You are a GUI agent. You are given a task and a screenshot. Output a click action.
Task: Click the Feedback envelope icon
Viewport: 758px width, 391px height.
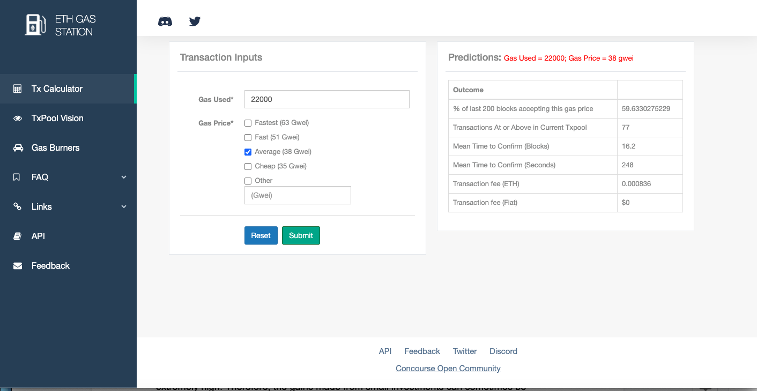(x=17, y=266)
